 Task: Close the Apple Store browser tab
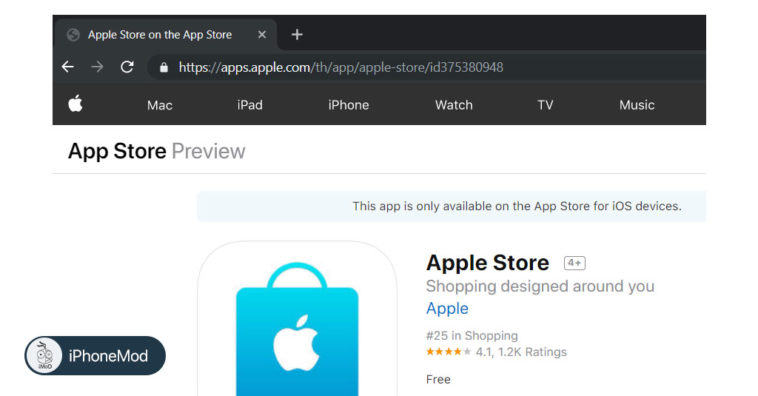tap(262, 34)
